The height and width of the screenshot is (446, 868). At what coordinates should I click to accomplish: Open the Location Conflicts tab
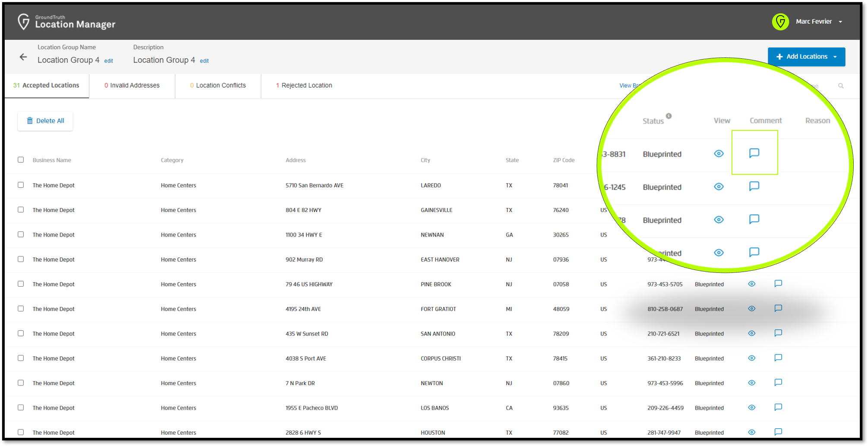tap(218, 85)
